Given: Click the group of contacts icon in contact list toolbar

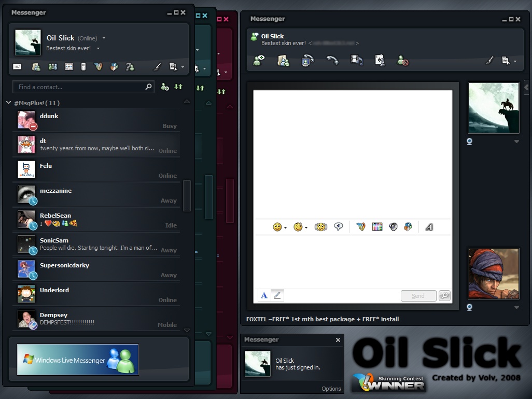Looking at the screenshot, I should 52,67.
